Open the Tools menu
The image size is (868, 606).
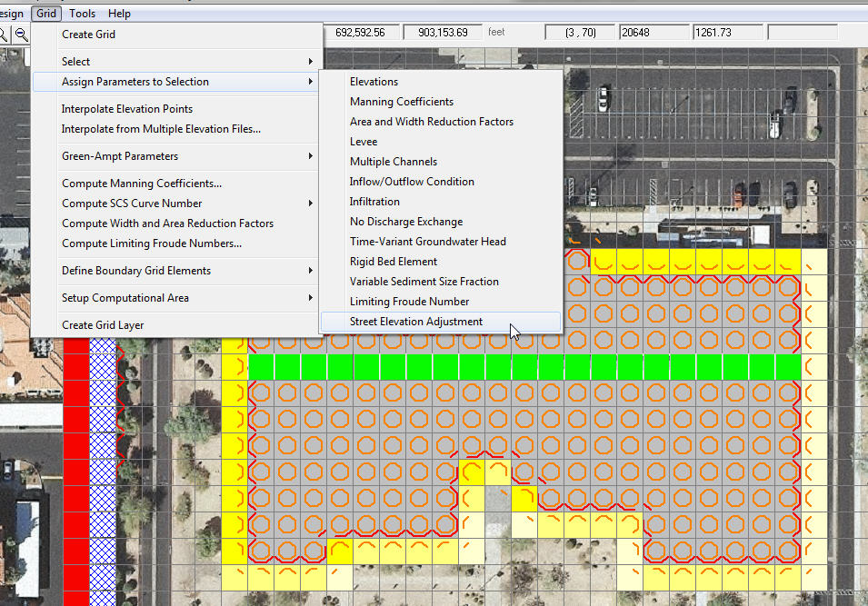tap(82, 13)
